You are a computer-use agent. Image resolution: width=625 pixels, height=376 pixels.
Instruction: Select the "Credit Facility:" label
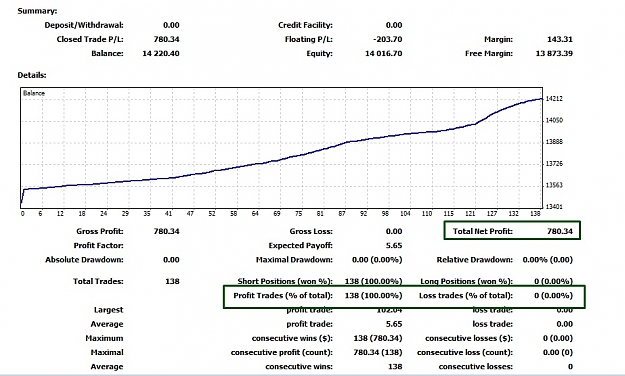305,25
